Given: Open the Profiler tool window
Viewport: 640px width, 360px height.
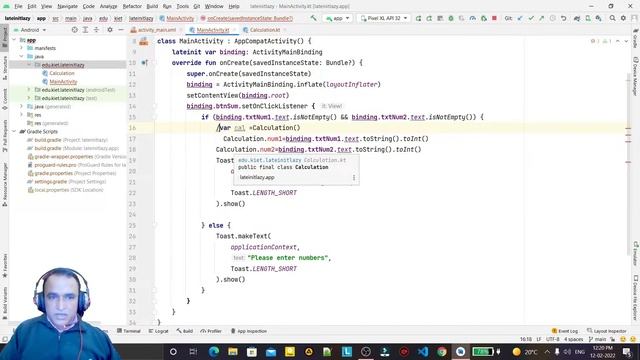Looking at the screenshot, I should (211, 331).
